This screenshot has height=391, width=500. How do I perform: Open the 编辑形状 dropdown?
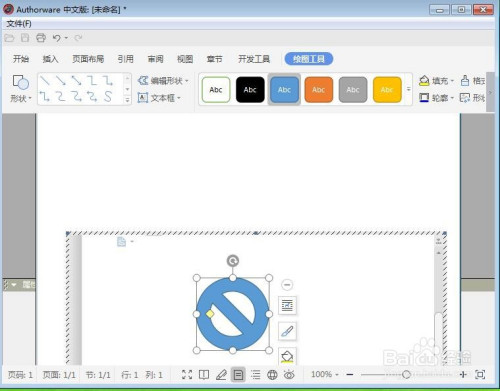(163, 81)
